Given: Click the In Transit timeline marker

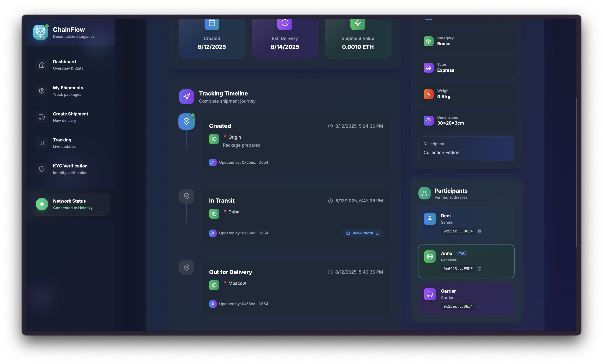Looking at the screenshot, I should [x=186, y=196].
